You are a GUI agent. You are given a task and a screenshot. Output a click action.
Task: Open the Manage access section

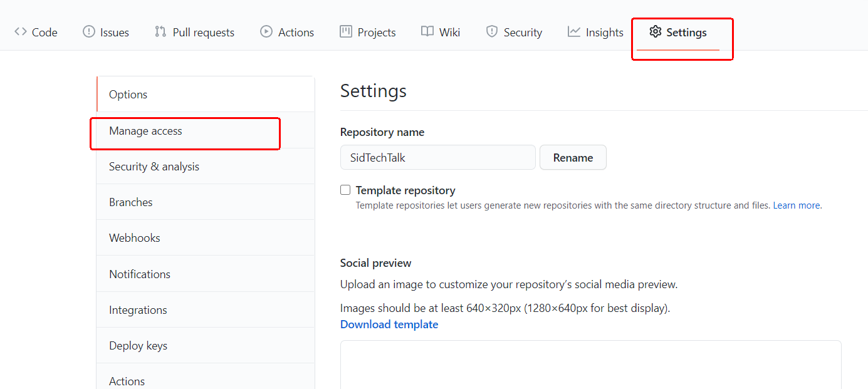point(145,131)
